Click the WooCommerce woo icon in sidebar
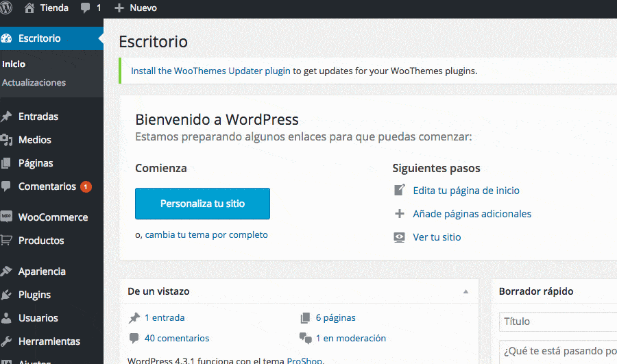The width and height of the screenshot is (617, 364). (x=6, y=217)
